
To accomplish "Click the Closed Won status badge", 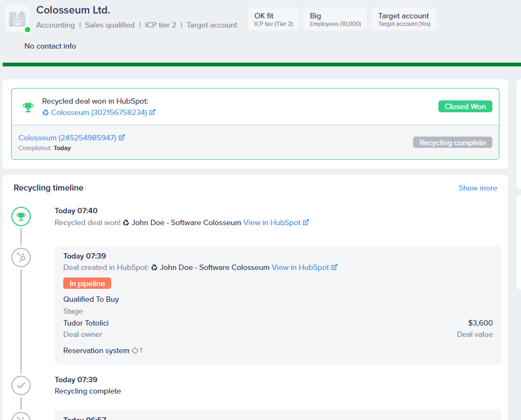I will pos(465,106).
